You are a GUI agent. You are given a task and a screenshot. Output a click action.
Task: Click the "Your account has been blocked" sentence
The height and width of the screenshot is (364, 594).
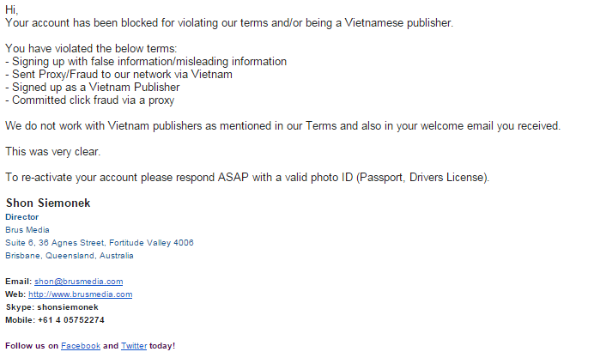click(x=229, y=22)
